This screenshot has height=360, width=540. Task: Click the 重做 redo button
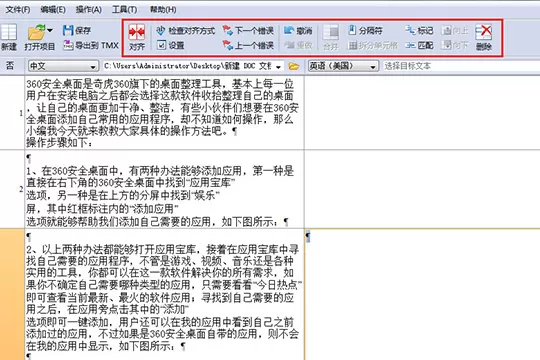(298, 45)
